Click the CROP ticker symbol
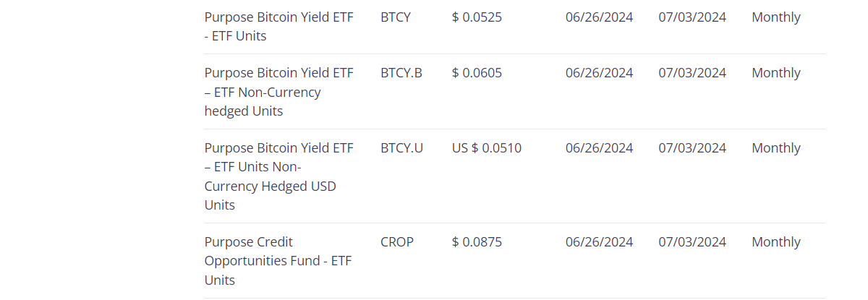The image size is (868, 300). point(397,242)
